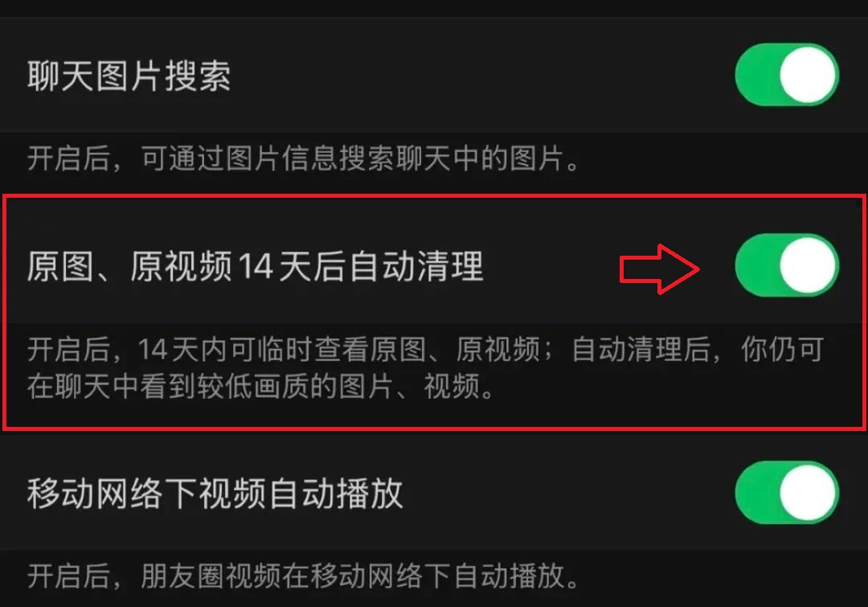
Task: Disable 原图、原视频14天后自动清理 toggle
Action: tap(787, 265)
